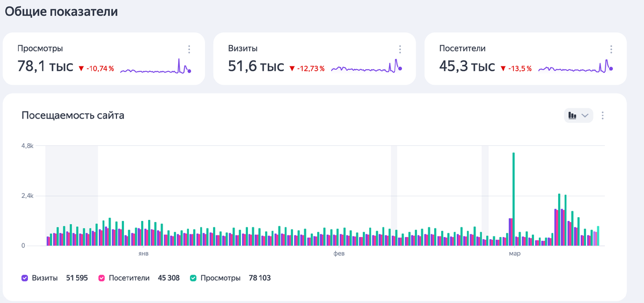Click the 2,4k y-axis label
644x303 pixels.
click(27, 196)
